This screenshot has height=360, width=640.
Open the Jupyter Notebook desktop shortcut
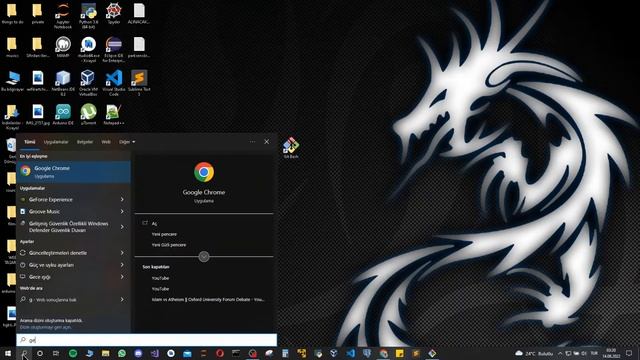point(63,16)
